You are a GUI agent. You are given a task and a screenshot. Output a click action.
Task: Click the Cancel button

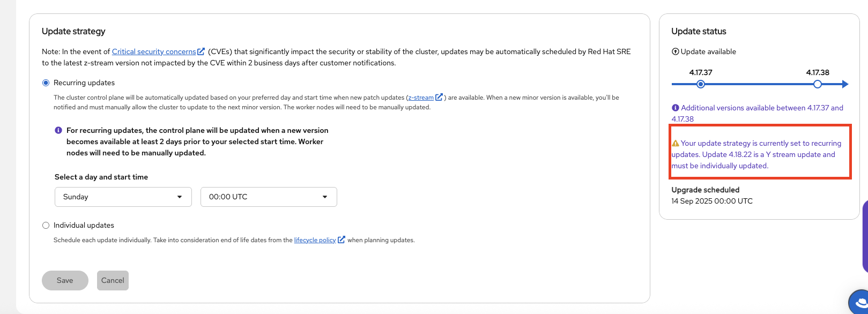click(x=113, y=281)
